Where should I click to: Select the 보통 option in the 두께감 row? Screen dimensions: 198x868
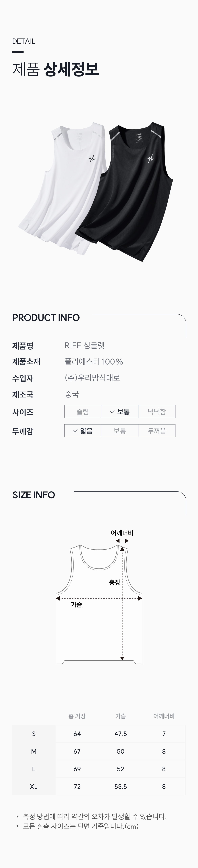tap(119, 431)
